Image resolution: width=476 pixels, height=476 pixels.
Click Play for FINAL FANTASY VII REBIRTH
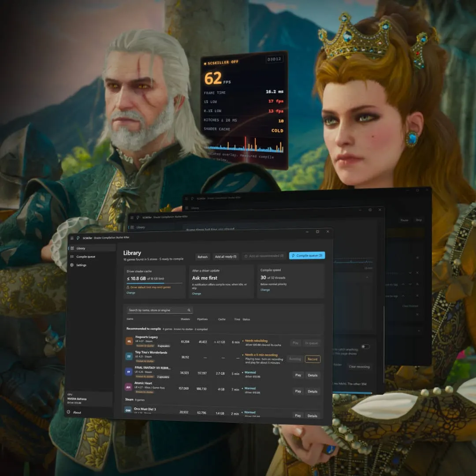click(x=298, y=375)
